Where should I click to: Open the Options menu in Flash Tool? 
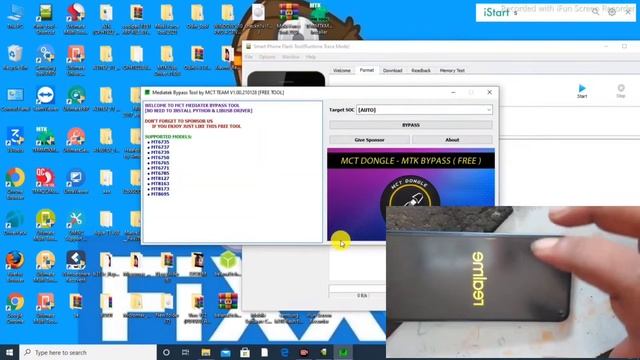(x=267, y=57)
